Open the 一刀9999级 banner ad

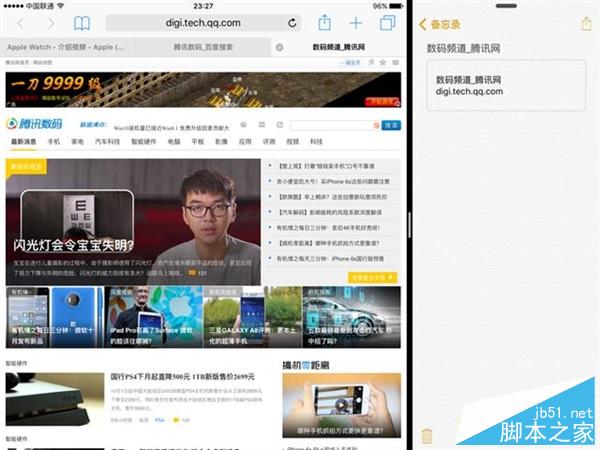coord(203,90)
